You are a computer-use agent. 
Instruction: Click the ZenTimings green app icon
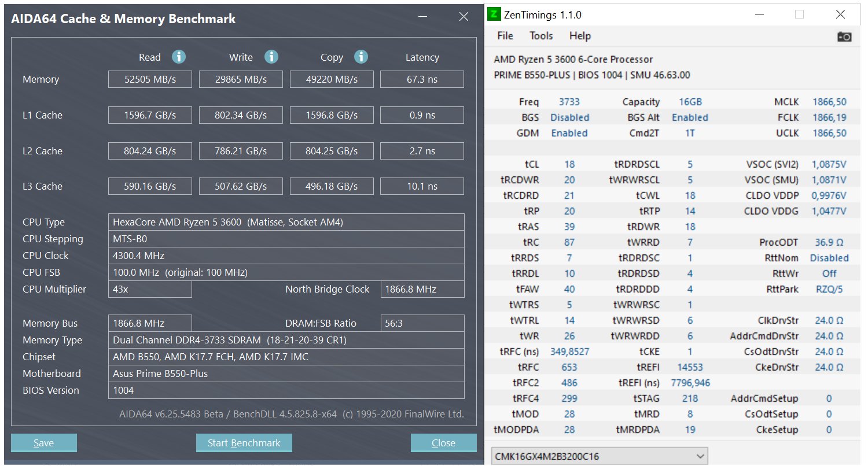(494, 14)
